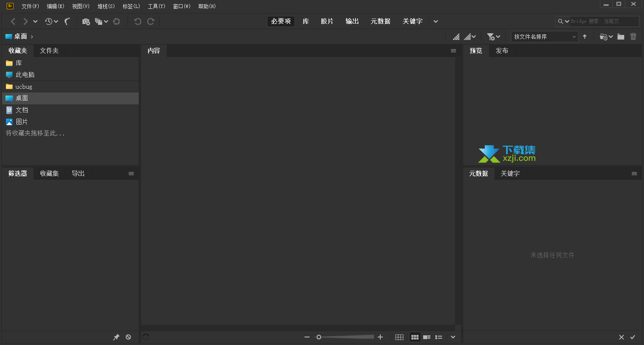Switch to list view mode
644x345 pixels.
439,337
